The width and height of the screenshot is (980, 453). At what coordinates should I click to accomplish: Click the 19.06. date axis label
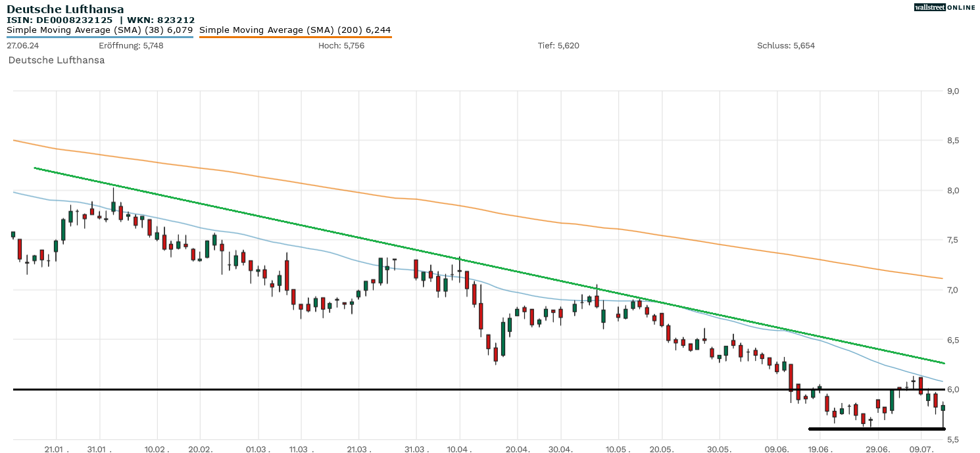[x=820, y=449]
